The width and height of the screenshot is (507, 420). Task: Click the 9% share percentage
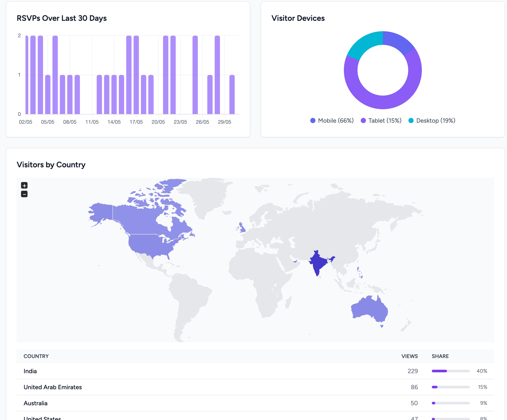pyautogui.click(x=484, y=403)
